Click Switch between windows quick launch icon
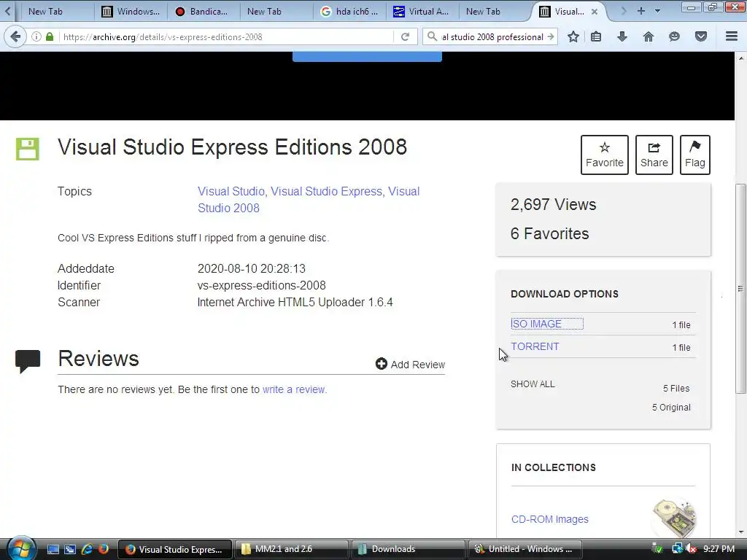 (70, 549)
